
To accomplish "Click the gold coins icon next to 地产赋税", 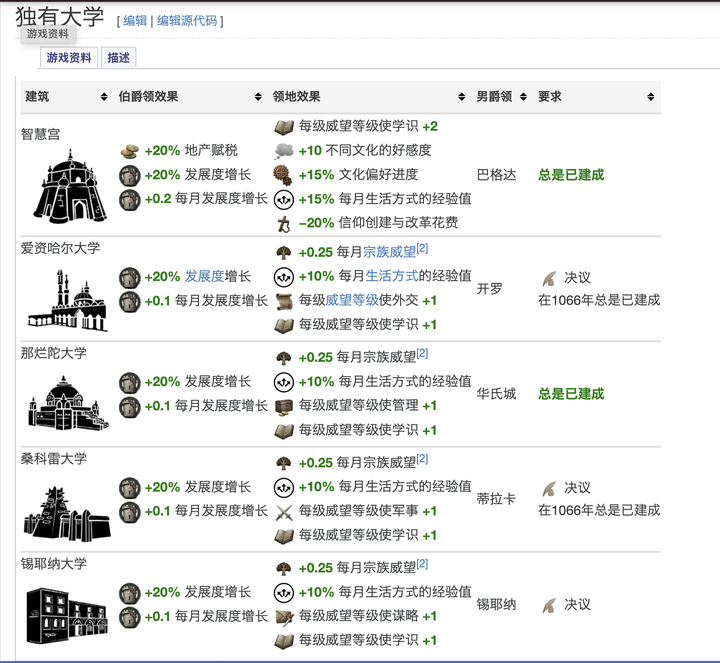I will [129, 151].
